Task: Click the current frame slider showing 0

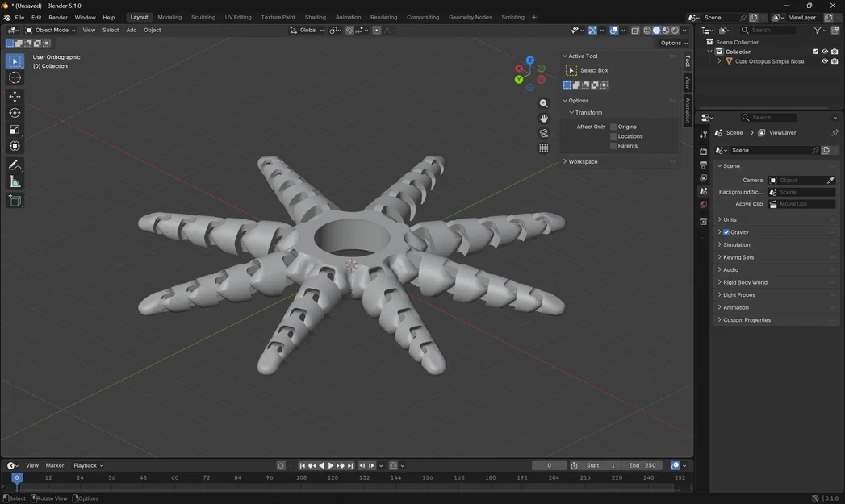Action: click(550, 465)
